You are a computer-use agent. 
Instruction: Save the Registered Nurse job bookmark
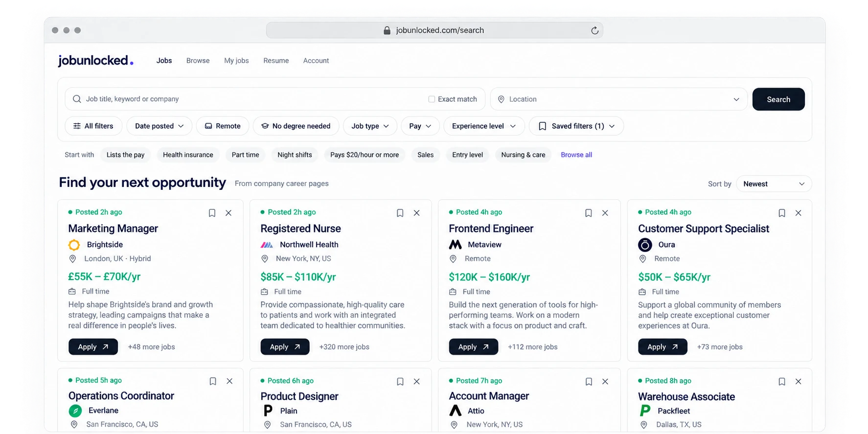[x=400, y=213]
